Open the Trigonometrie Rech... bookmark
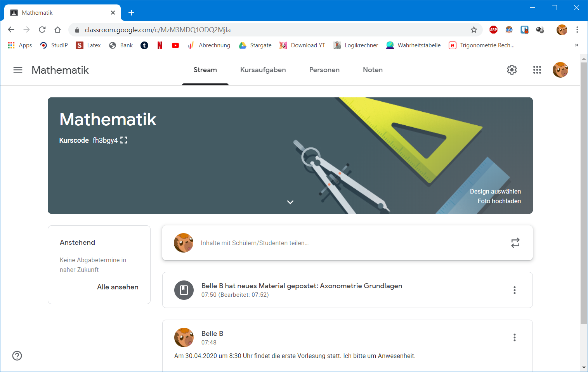This screenshot has height=372, width=588. (x=482, y=45)
